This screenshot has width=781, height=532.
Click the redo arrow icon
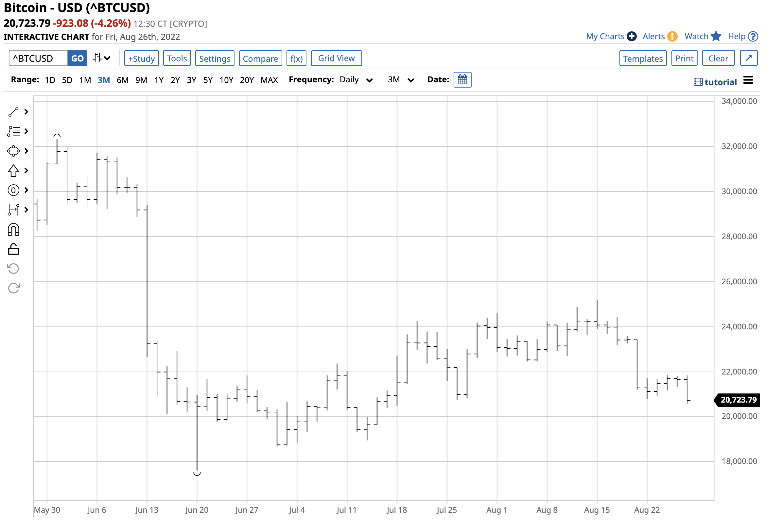pos(13,289)
